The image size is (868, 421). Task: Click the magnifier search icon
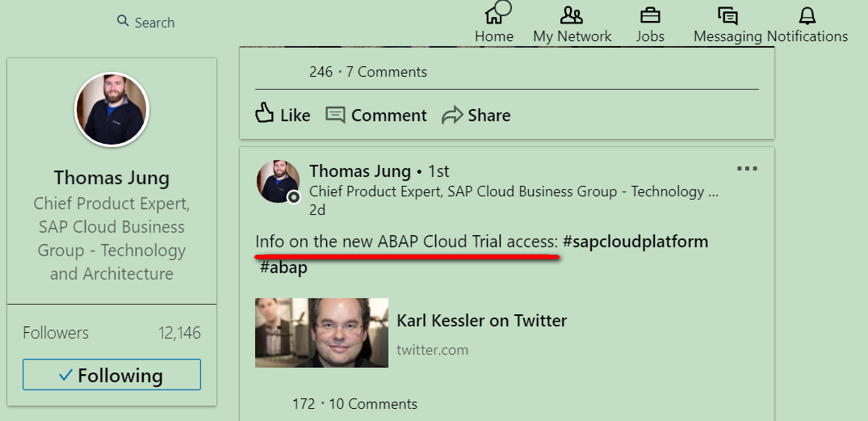pos(123,21)
